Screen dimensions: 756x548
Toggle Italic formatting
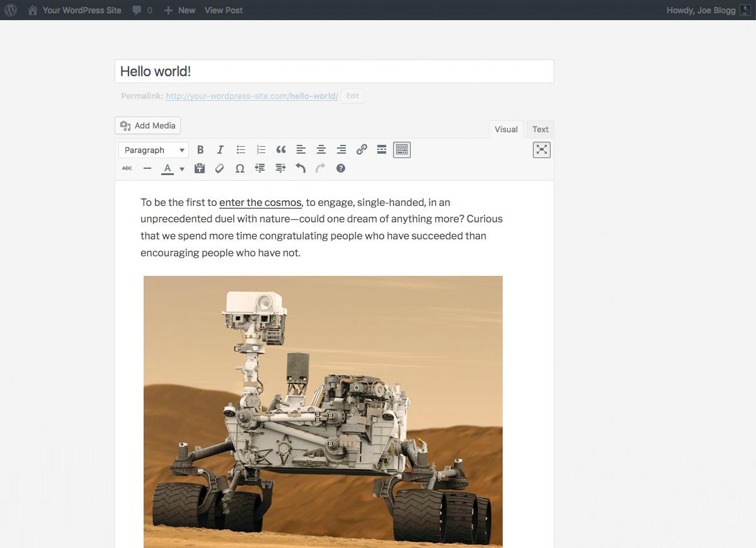coord(220,150)
